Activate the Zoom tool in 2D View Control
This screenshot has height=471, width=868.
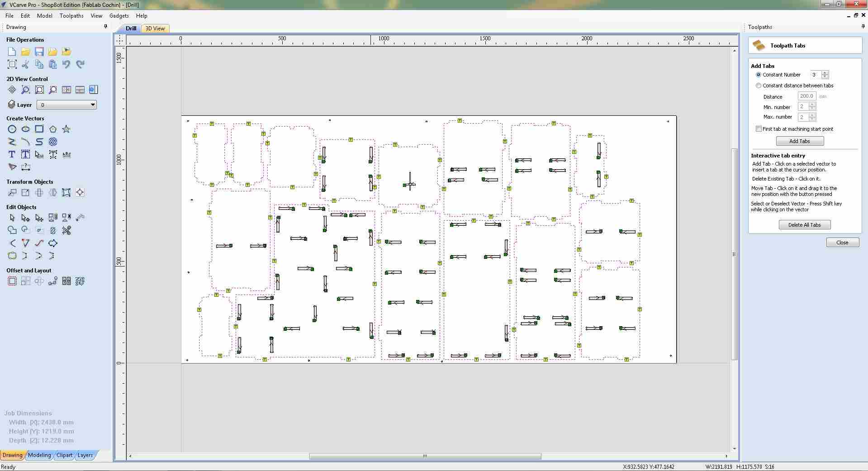click(25, 90)
